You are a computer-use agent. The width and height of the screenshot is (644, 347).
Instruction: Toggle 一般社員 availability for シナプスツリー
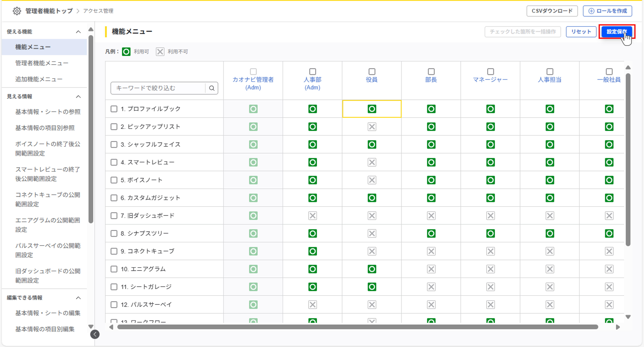pos(609,233)
